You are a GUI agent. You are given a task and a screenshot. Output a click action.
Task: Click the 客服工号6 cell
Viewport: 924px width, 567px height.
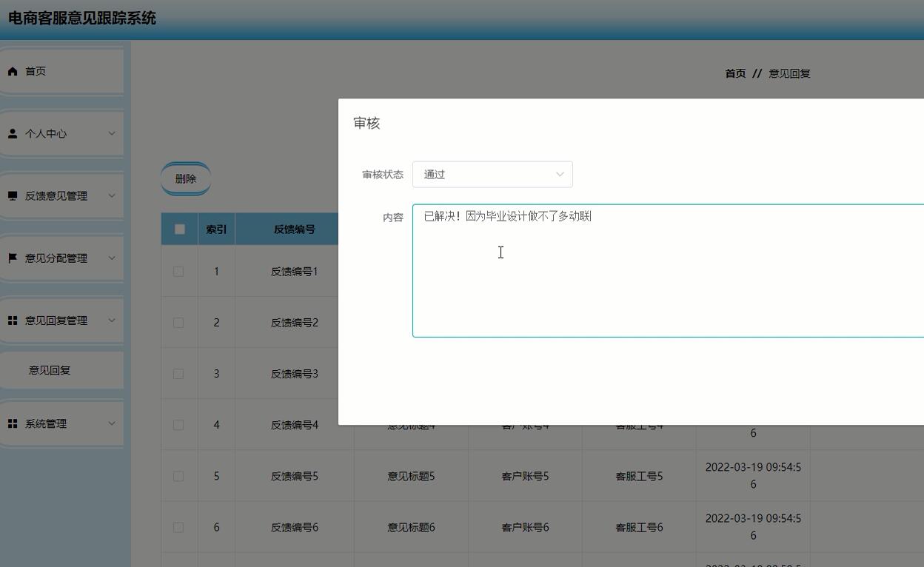tap(640, 527)
